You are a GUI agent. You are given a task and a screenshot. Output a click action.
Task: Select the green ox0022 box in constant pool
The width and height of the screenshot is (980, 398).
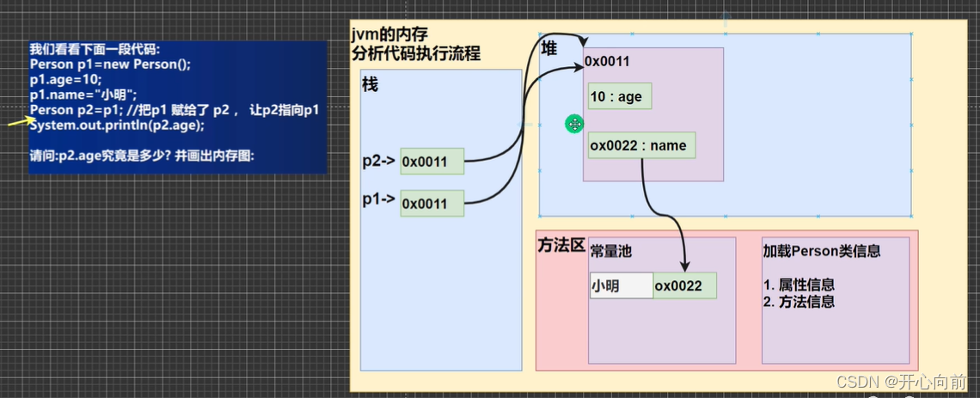pyautogui.click(x=685, y=285)
